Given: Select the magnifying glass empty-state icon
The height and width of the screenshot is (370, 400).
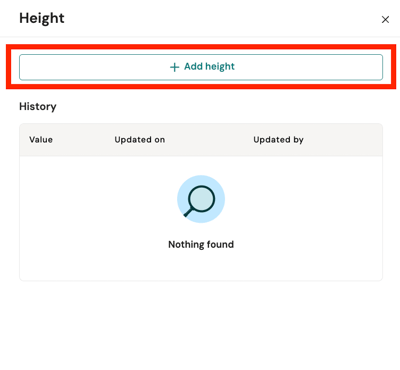Looking at the screenshot, I should tap(199, 201).
